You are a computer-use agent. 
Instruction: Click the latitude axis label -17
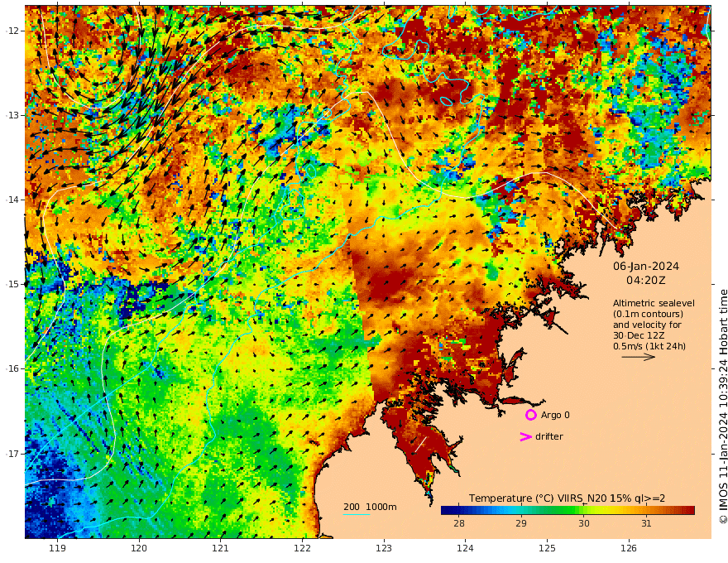pyautogui.click(x=12, y=454)
